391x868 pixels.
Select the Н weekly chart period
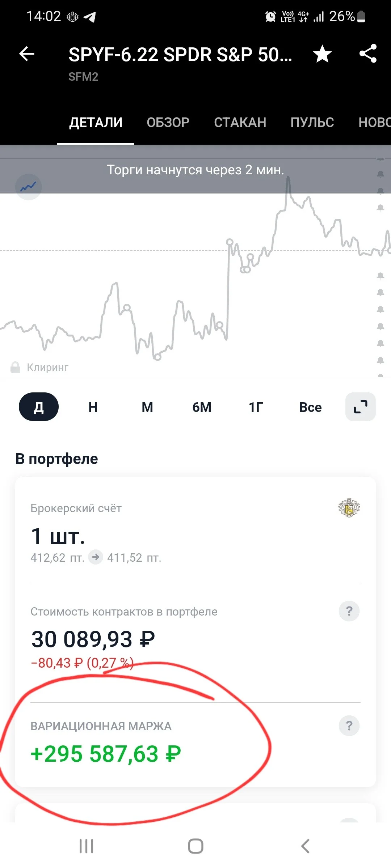[93, 407]
